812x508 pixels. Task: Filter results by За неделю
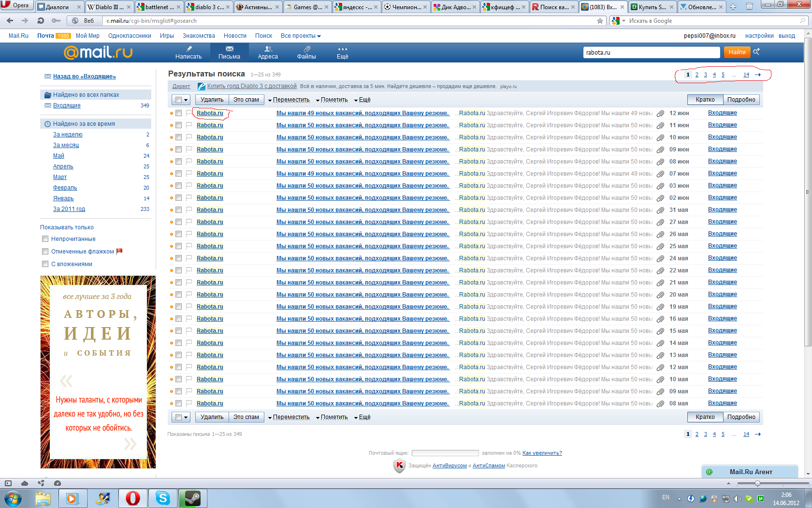(x=68, y=134)
